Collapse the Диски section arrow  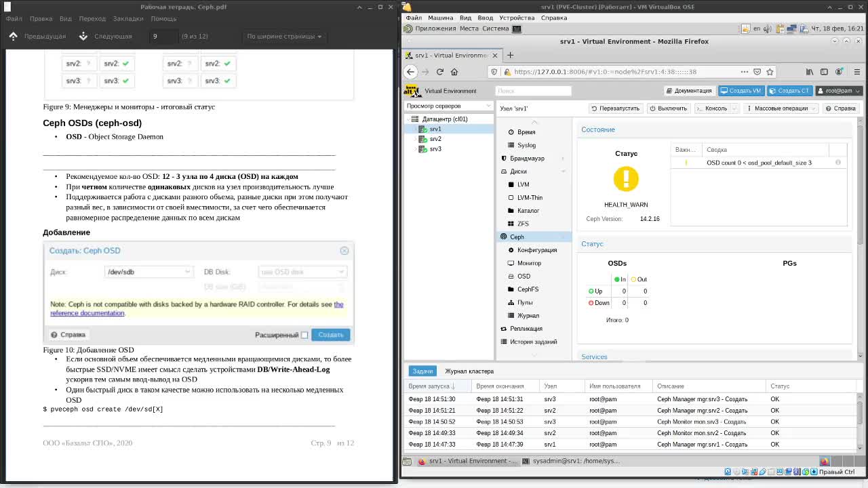pyautogui.click(x=563, y=171)
